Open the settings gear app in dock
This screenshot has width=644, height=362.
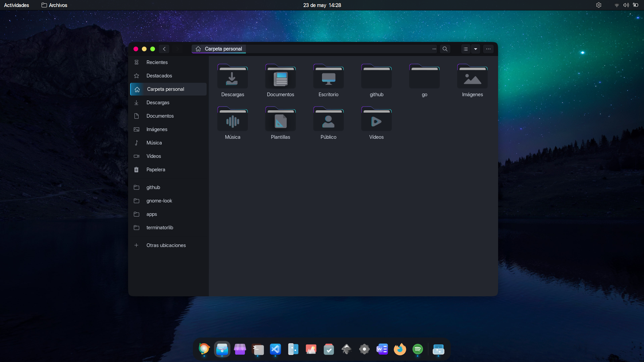(364, 349)
